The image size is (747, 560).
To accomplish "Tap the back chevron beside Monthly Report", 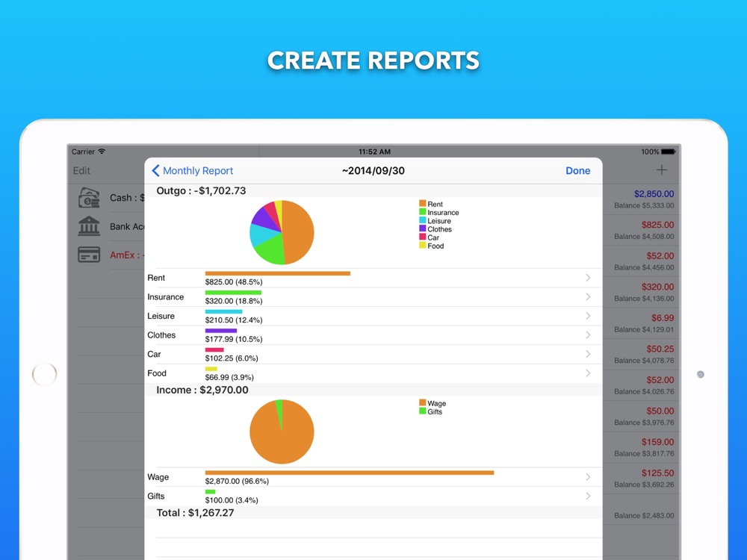I will [x=155, y=170].
